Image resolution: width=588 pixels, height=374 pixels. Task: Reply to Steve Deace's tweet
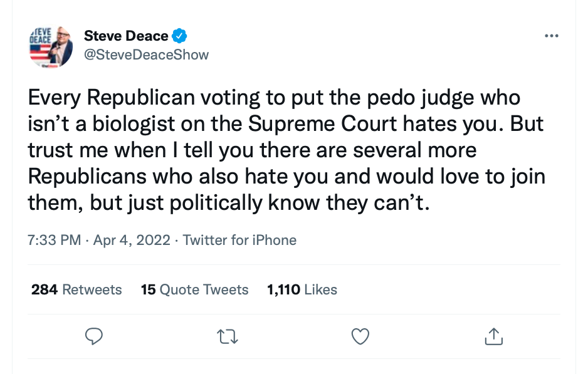(94, 336)
